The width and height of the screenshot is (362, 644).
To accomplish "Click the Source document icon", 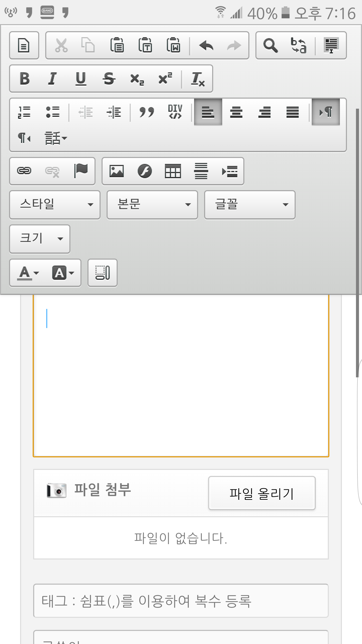I will (24, 45).
